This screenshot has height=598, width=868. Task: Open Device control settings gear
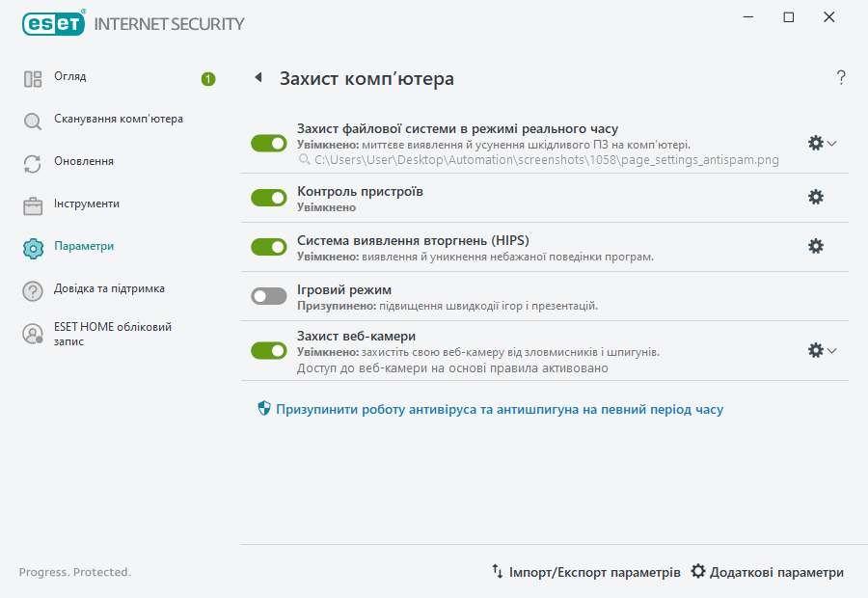point(816,197)
